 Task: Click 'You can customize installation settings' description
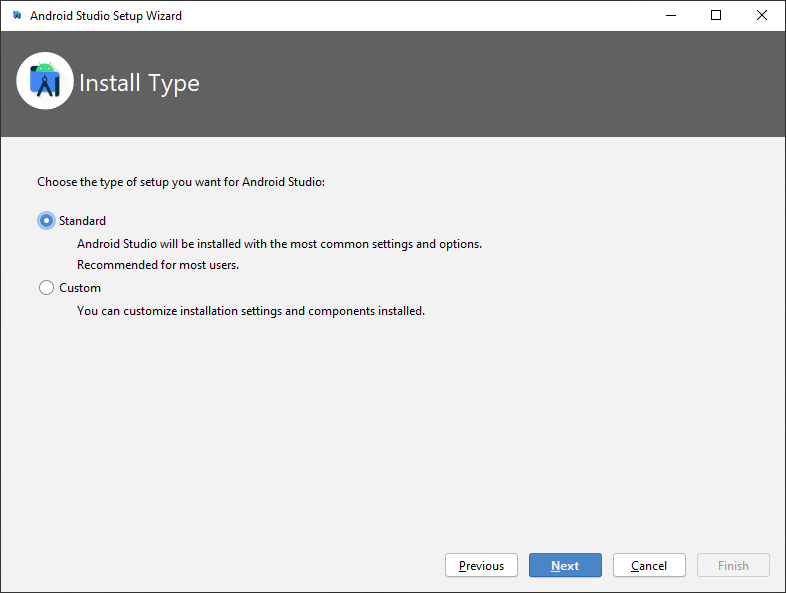tap(251, 311)
